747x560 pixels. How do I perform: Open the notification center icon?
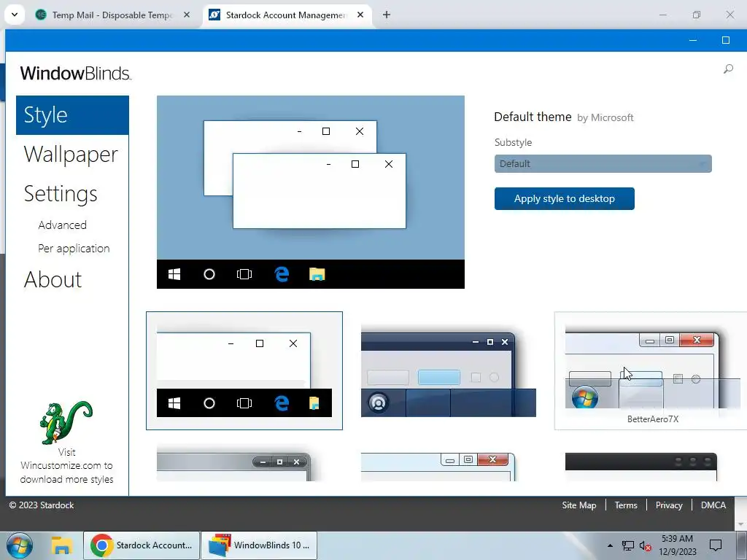click(716, 545)
